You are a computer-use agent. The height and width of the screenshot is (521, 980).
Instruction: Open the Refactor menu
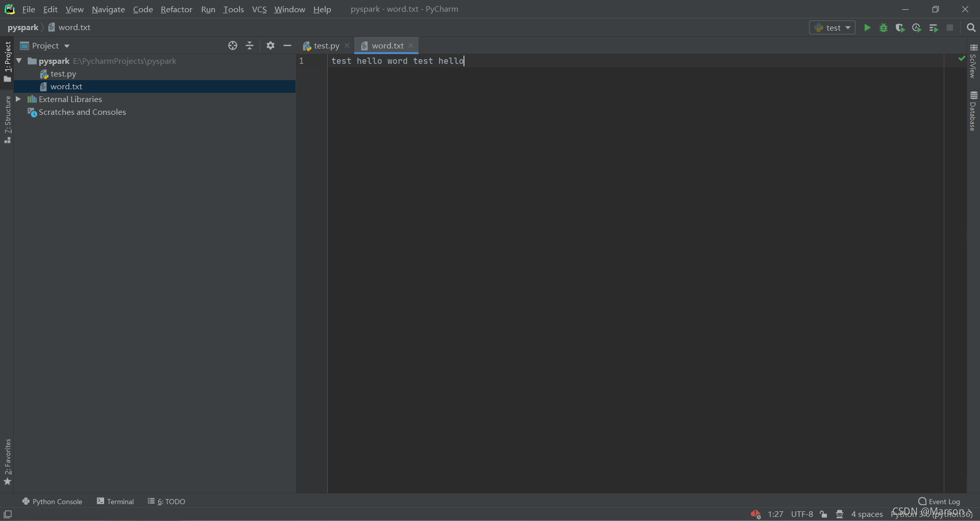[x=177, y=9]
